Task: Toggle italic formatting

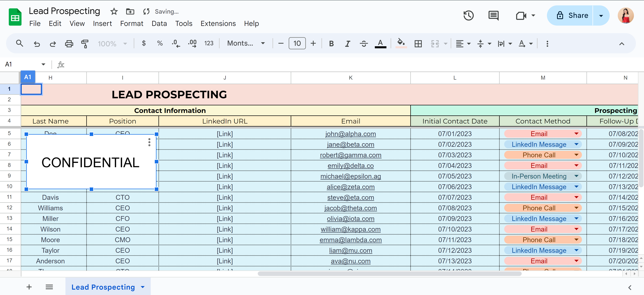Action: 347,44
